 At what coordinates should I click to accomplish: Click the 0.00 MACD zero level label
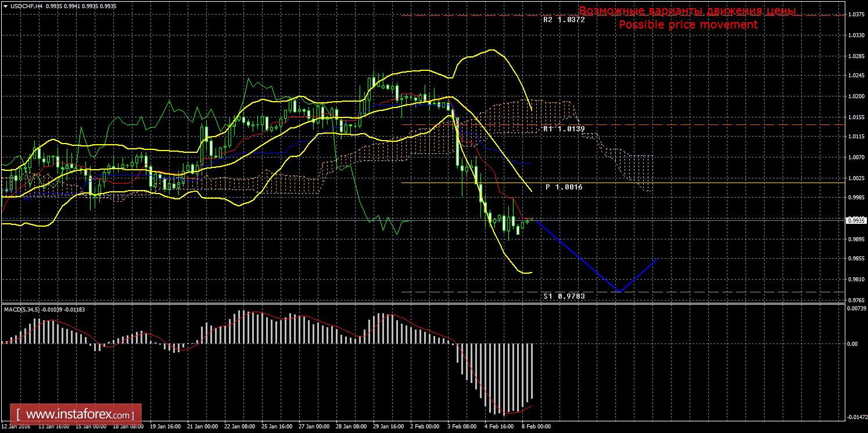[x=852, y=343]
